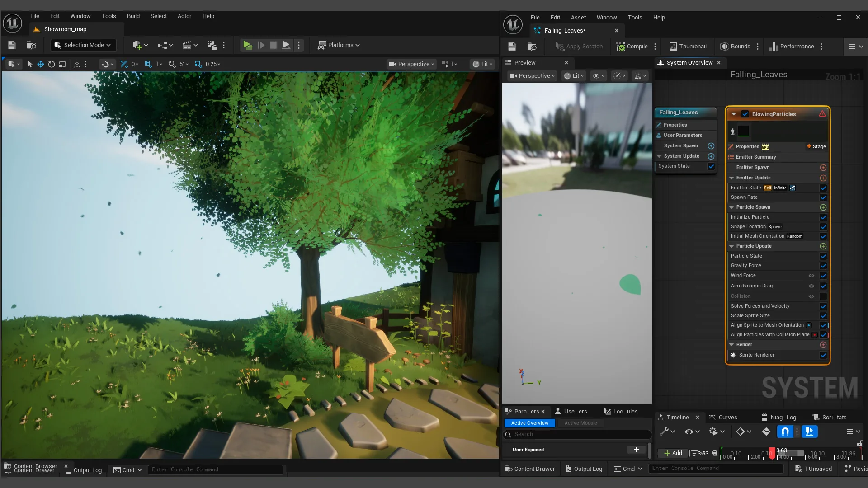Viewport: 868px width, 488px height.
Task: Click the Play button in the main editor toolbar
Action: [247, 45]
